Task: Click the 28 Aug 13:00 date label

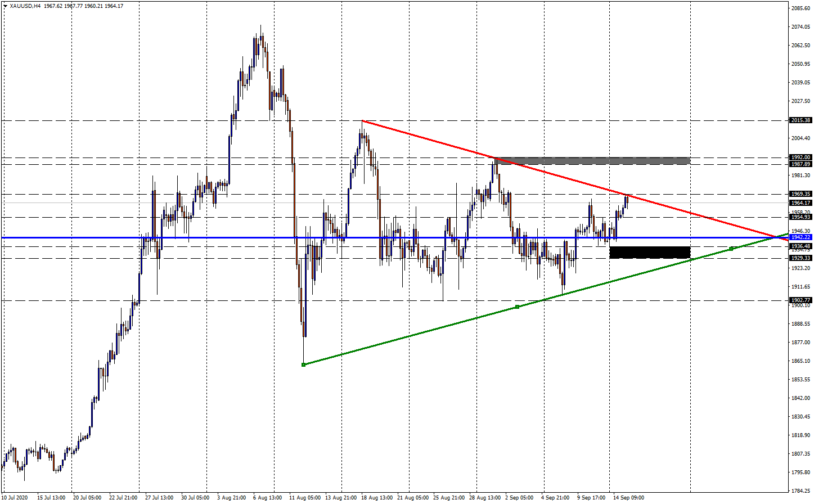Action: pyautogui.click(x=484, y=498)
